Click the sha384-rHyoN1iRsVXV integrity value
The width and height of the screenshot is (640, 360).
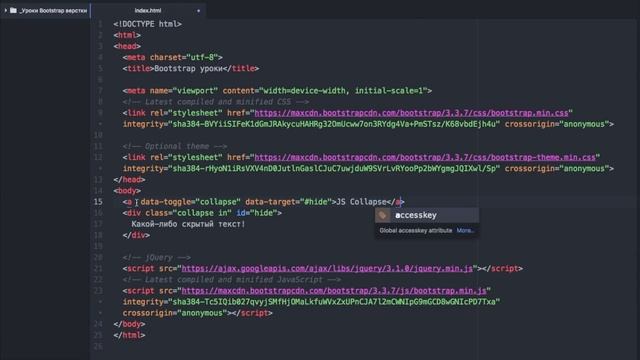(x=334, y=169)
